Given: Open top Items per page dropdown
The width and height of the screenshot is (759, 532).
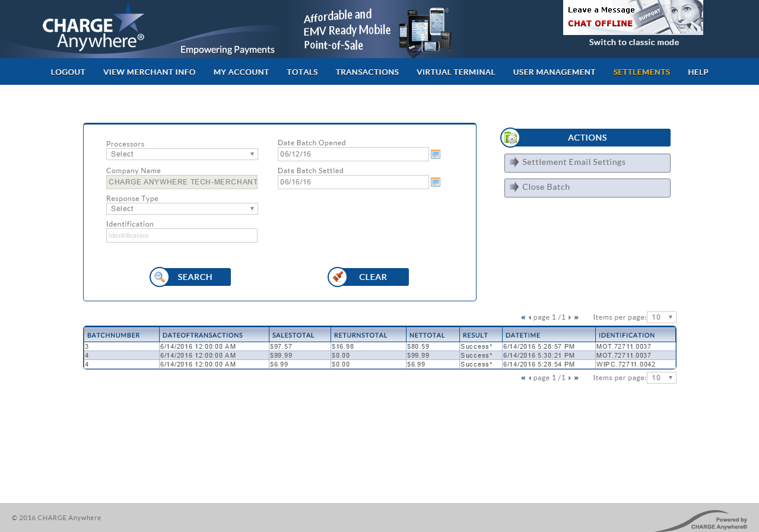Looking at the screenshot, I should click(661, 317).
